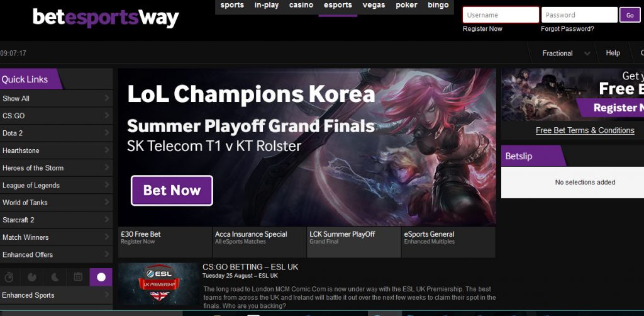Switch to the poker tab

406,5
